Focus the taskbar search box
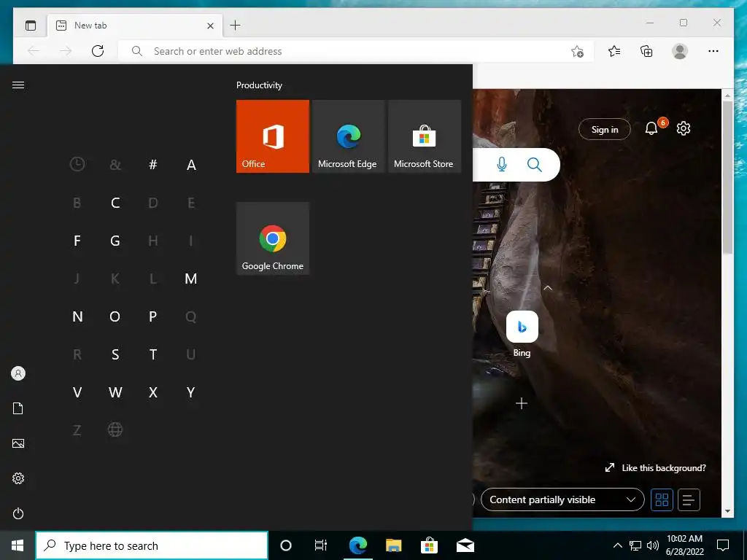 tap(152, 545)
